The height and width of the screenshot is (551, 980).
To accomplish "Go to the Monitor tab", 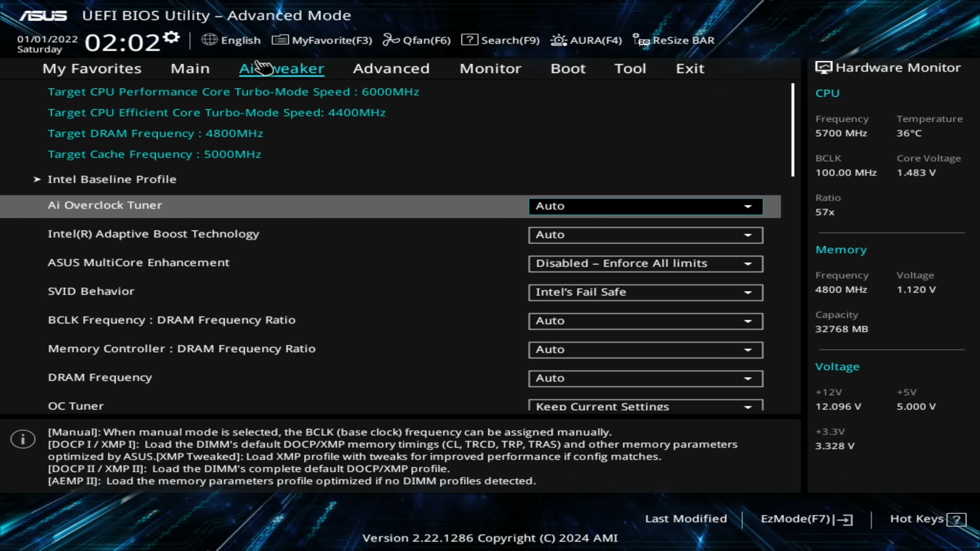I will [x=490, y=68].
